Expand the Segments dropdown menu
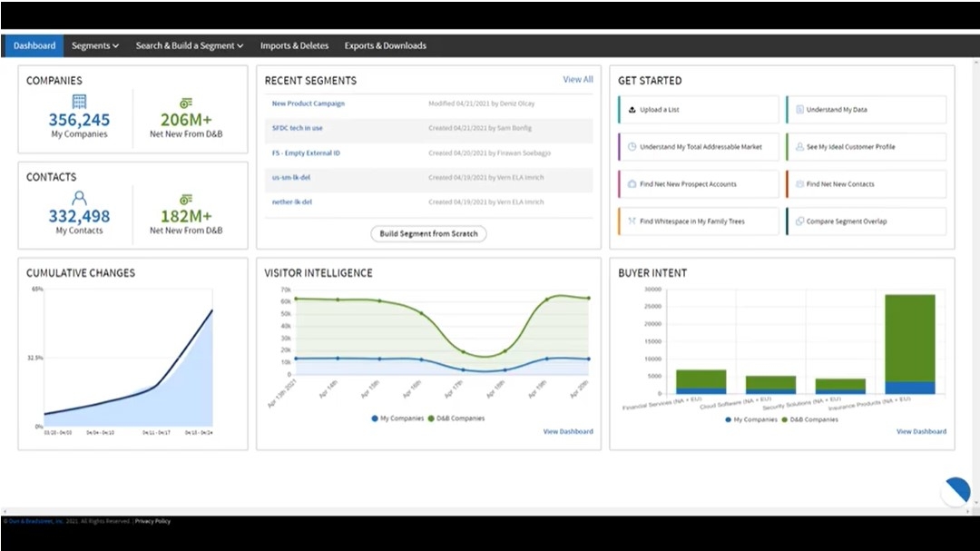This screenshot has height=551, width=980. pos(95,45)
